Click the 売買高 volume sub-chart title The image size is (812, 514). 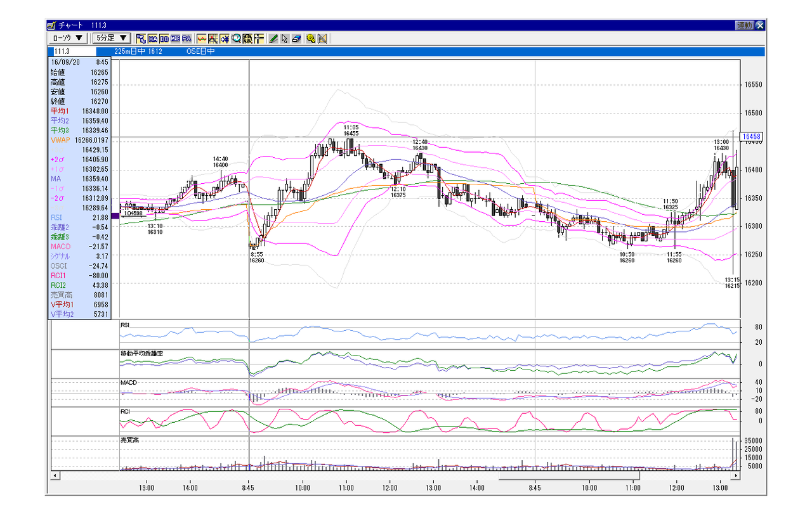[129, 440]
